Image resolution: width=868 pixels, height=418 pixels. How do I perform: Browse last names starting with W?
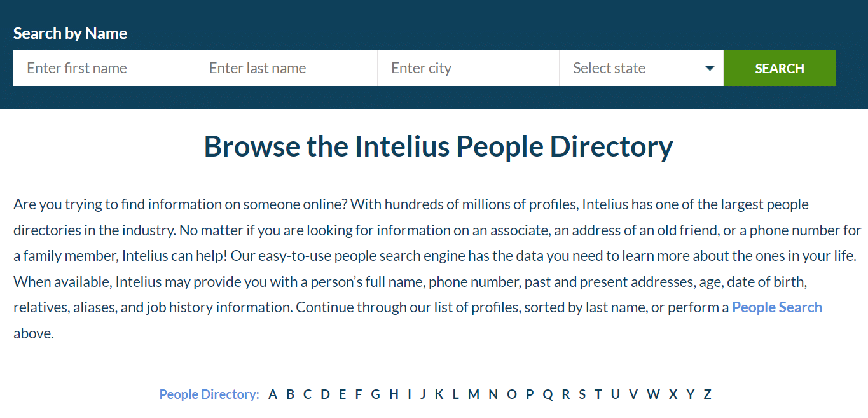pos(652,394)
